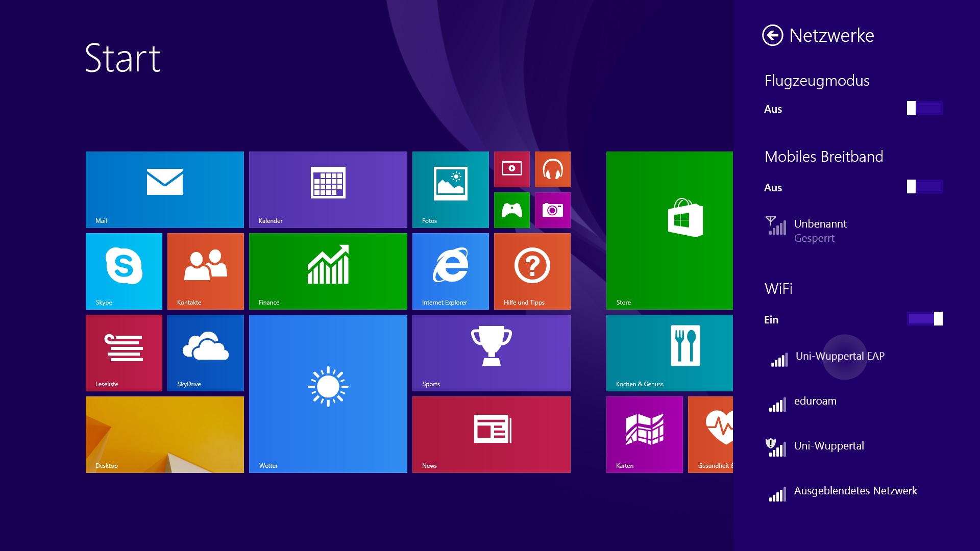
Task: Enable the Mobiles Breitband switch
Action: (x=924, y=187)
